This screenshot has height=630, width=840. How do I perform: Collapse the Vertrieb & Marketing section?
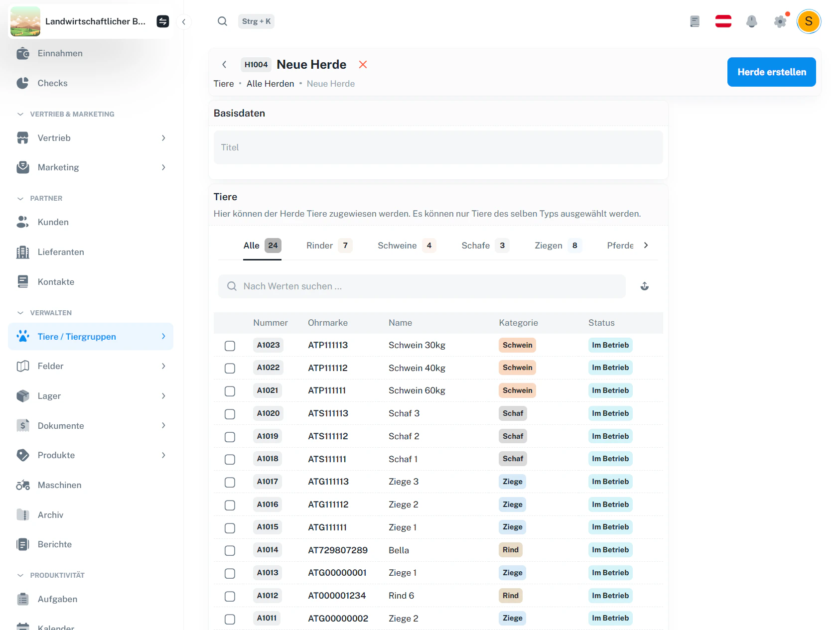click(20, 114)
